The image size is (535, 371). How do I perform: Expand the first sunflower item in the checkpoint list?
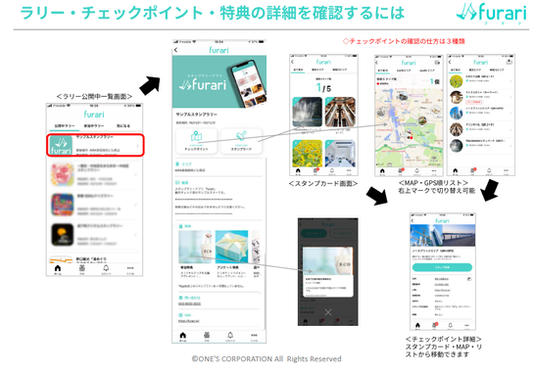coord(481,81)
